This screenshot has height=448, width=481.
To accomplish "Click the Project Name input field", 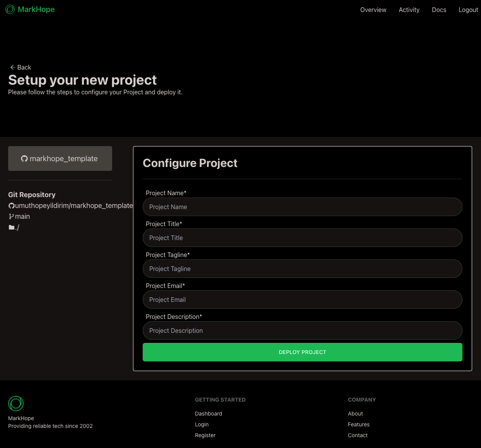I will 302,207.
